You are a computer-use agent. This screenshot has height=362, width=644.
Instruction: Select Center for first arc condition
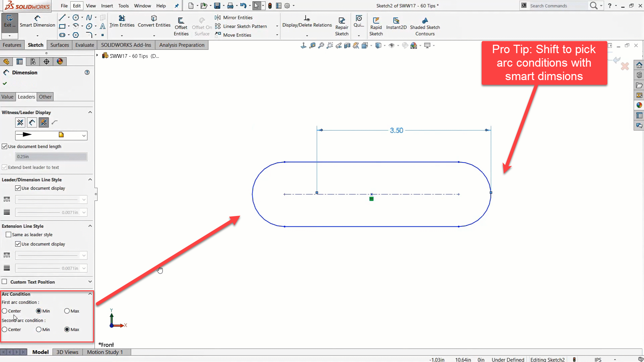[x=5, y=311]
